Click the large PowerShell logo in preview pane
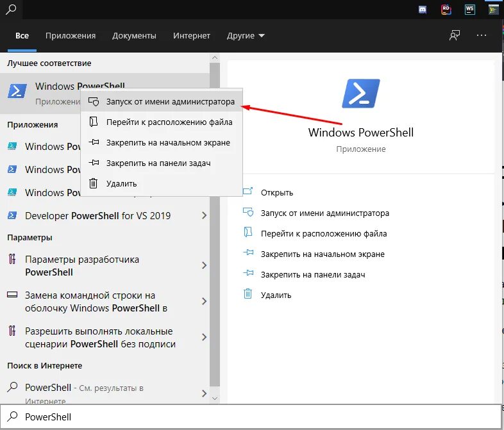 (360, 93)
